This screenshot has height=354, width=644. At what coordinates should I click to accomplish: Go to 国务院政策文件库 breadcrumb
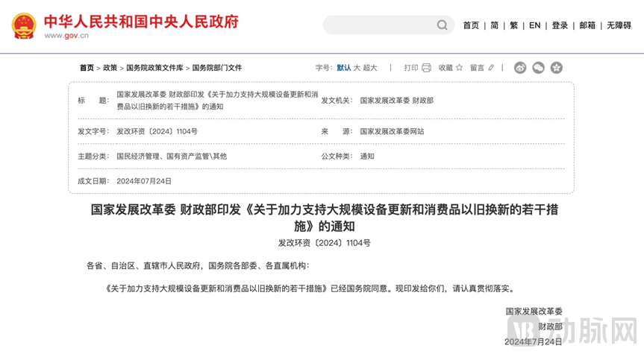tap(154, 68)
